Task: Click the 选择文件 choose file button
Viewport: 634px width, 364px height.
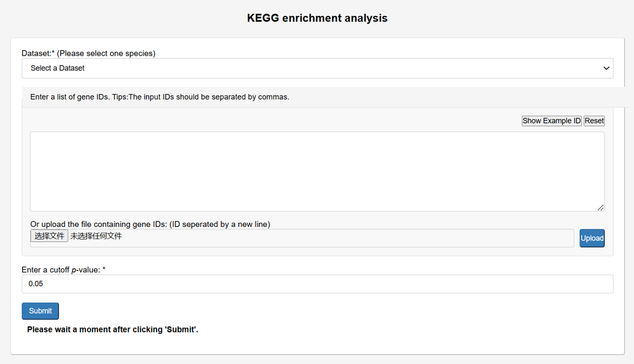Action: pos(49,236)
